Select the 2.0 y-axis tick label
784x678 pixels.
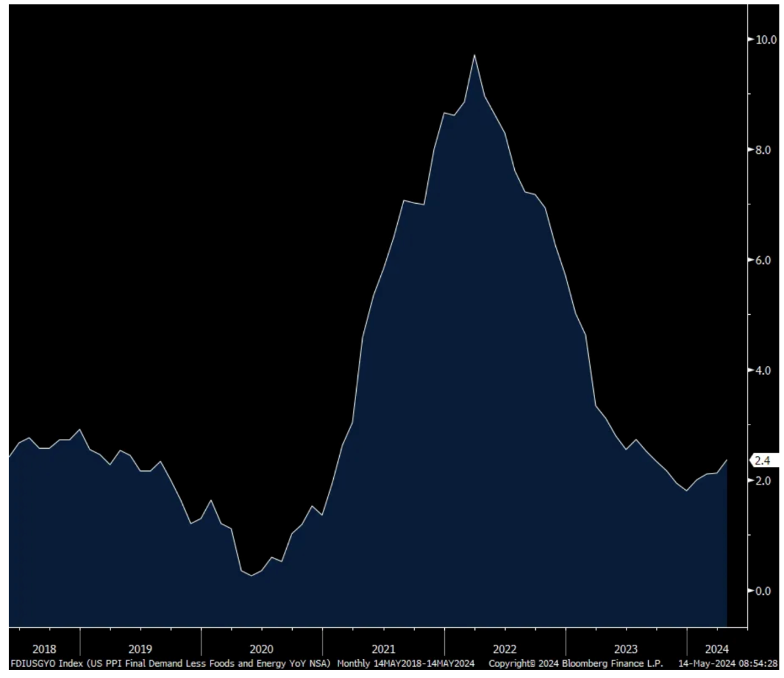click(x=762, y=481)
